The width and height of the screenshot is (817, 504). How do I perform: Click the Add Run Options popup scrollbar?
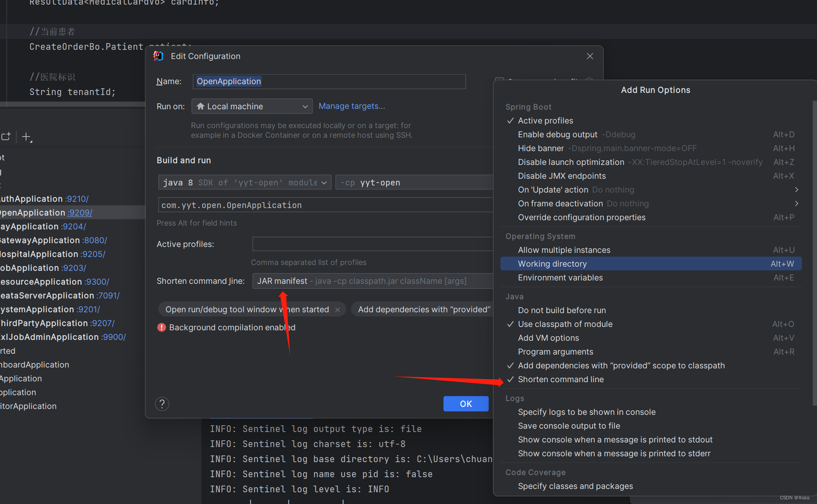[814, 253]
